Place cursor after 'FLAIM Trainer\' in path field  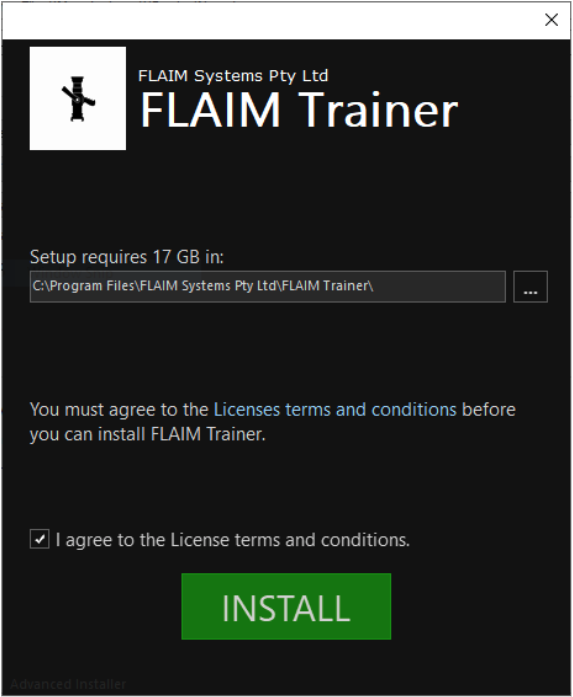pyautogui.click(x=375, y=286)
